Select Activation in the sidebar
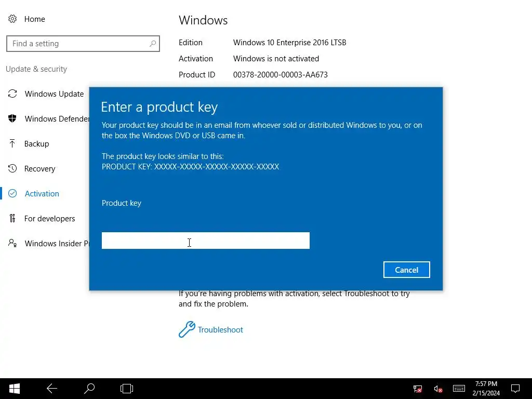 (42, 193)
